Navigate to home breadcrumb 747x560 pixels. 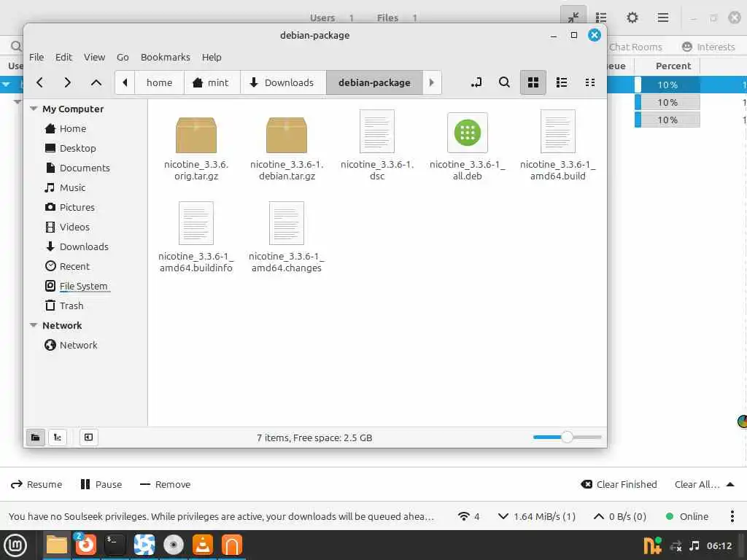[159, 82]
